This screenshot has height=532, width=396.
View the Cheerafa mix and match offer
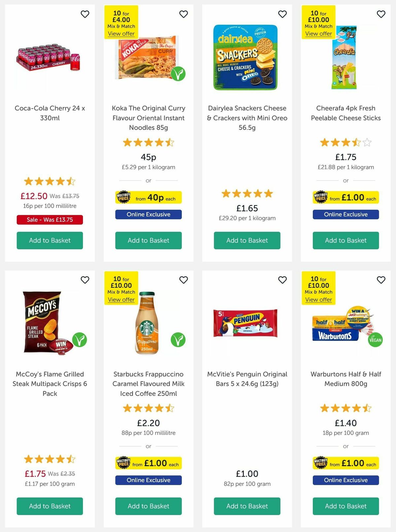click(318, 34)
